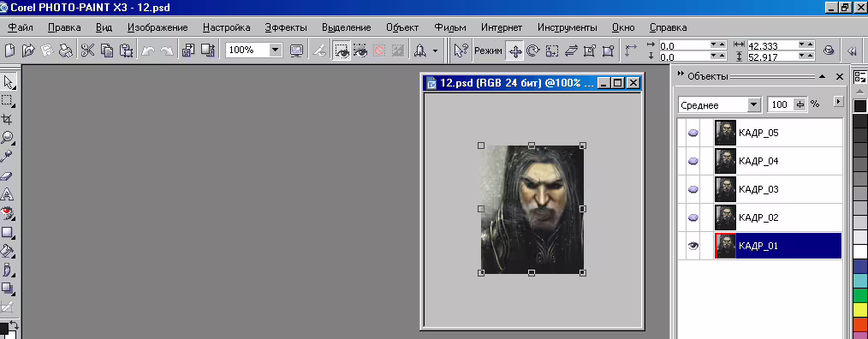Viewport: 868px width, 339px height.
Task: Copy using the Copy toolbar icon
Action: coord(107,51)
